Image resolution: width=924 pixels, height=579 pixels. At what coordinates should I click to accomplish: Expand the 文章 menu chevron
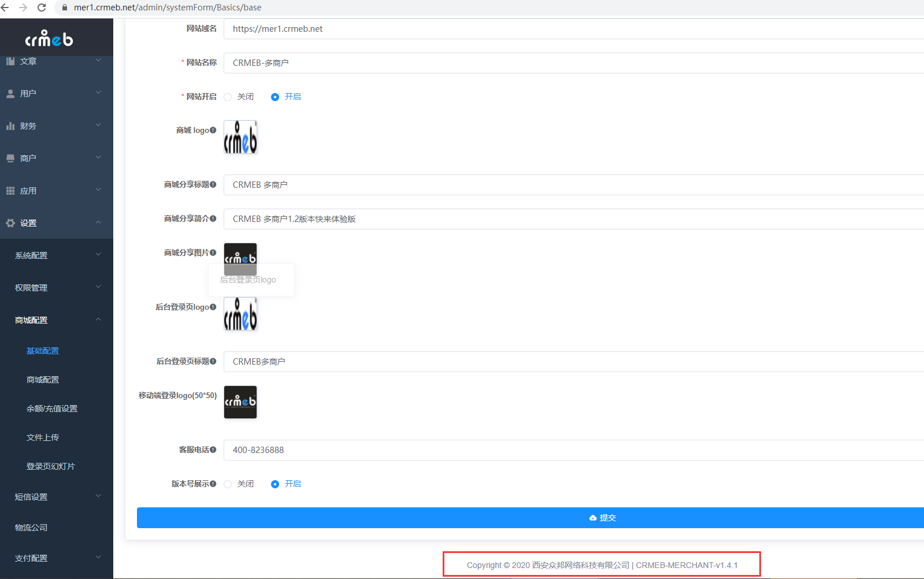tap(98, 60)
